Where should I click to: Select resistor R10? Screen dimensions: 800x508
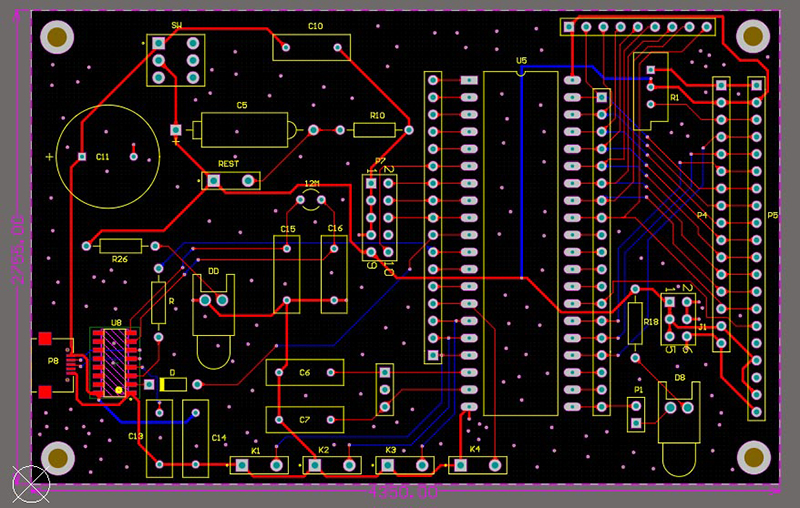click(375, 130)
